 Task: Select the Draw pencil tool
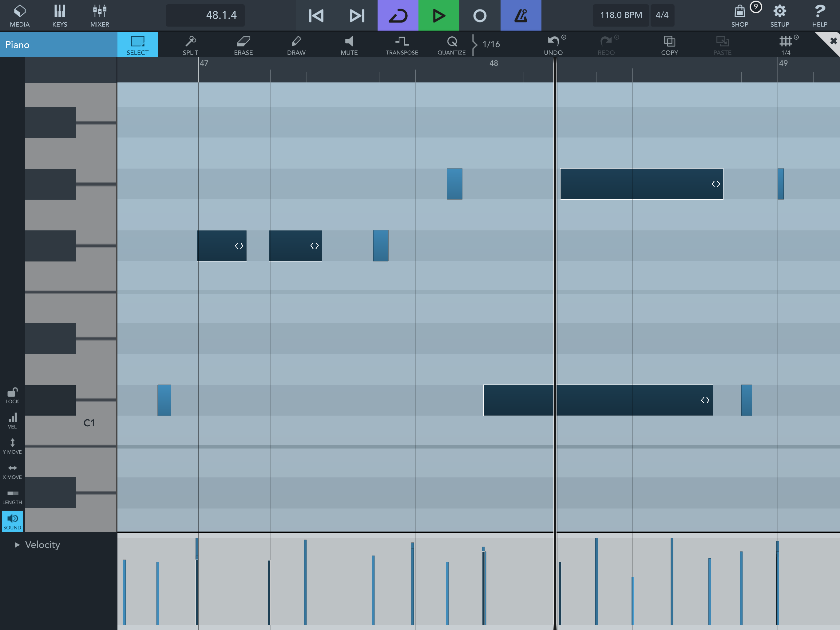click(296, 45)
